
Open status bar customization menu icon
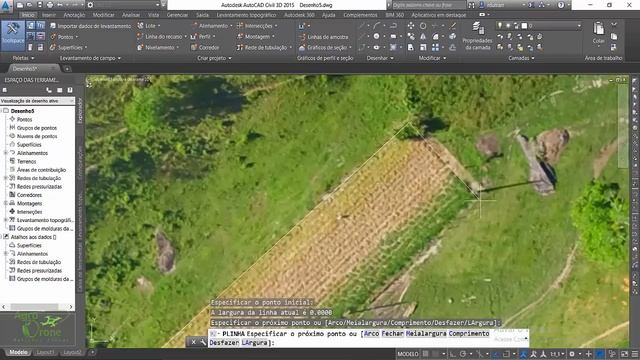(635, 354)
